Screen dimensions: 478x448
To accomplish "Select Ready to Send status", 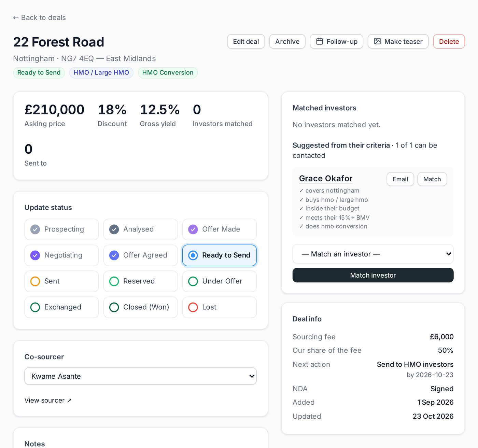I will (x=220, y=255).
